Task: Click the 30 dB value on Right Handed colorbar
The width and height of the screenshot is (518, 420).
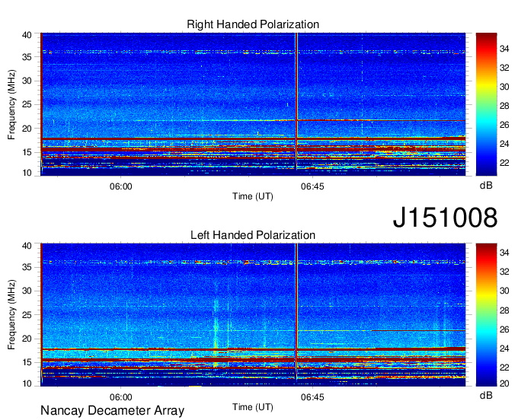Action: tap(504, 87)
